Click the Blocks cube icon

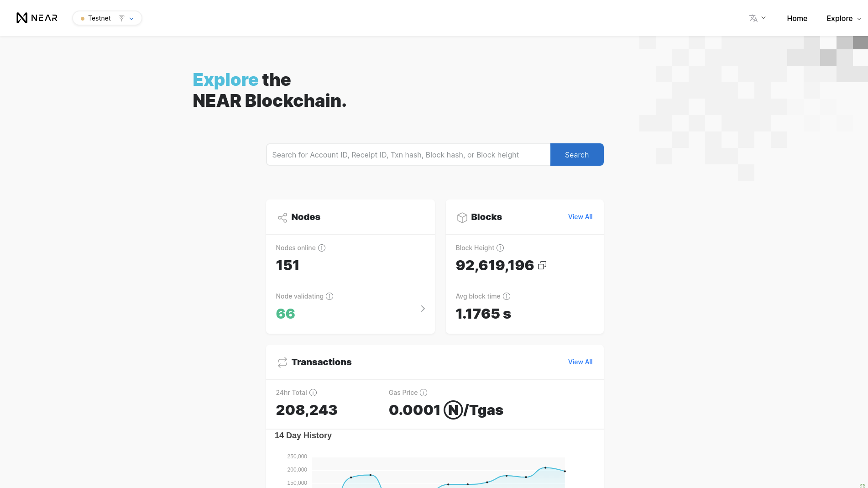tap(462, 218)
